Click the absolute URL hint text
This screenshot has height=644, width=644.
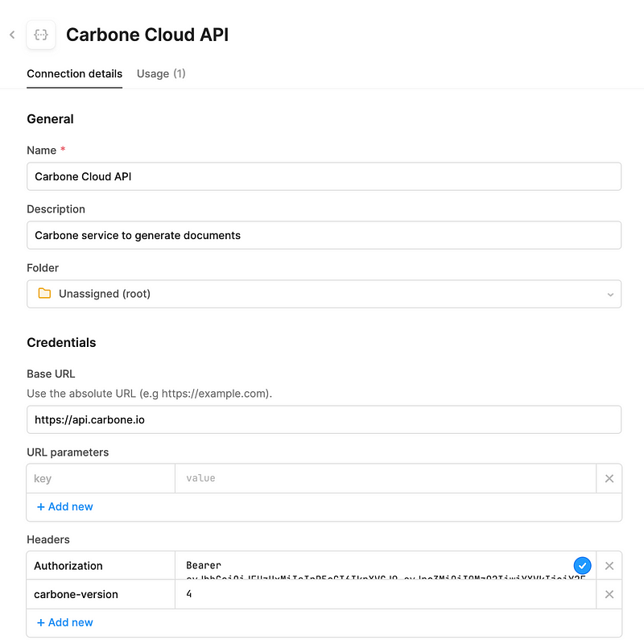pos(150,394)
